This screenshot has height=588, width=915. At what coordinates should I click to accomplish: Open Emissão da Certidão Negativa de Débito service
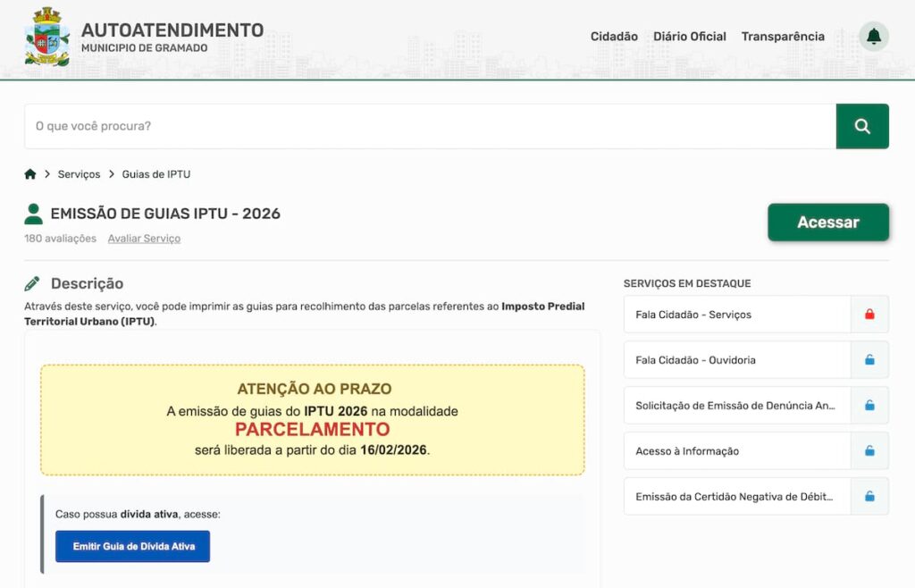737,497
